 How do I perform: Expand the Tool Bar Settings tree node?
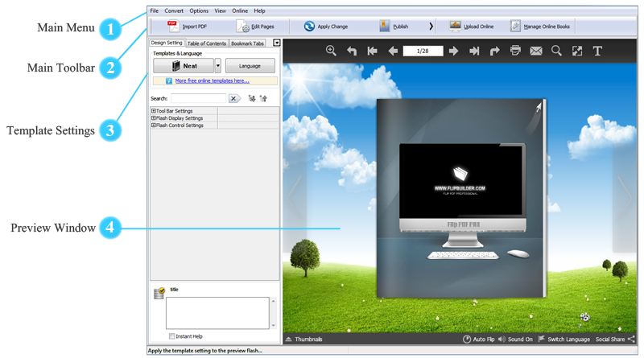(153, 111)
